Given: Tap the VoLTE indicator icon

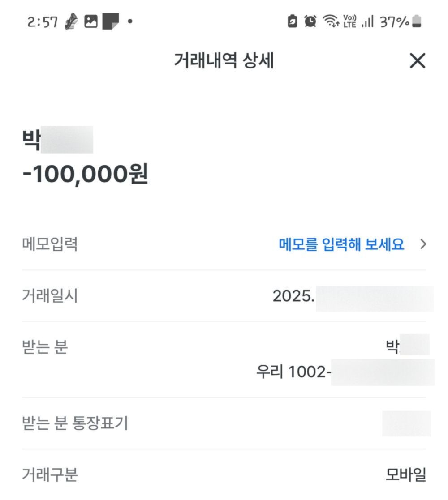Looking at the screenshot, I should point(349,21).
